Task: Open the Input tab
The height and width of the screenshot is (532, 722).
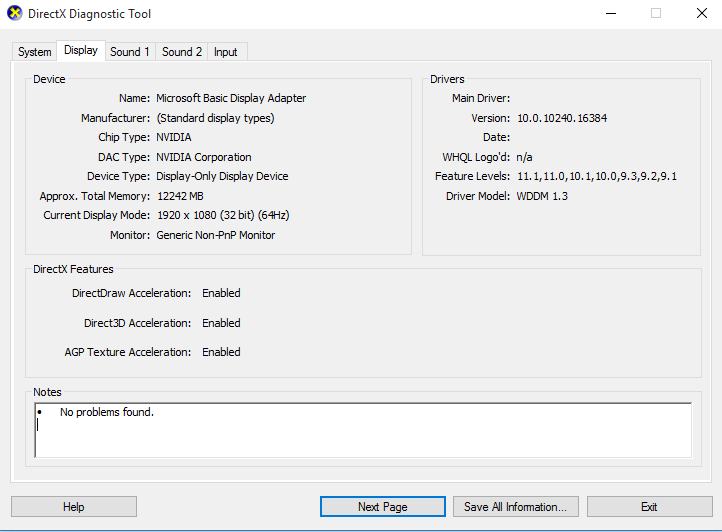Action: click(x=226, y=52)
